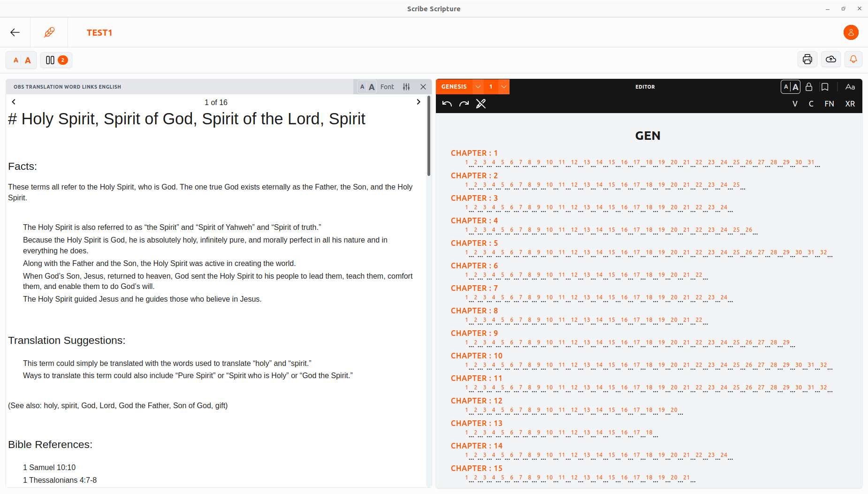Go to previous translation word entry
The width and height of the screenshot is (868, 494).
pos(14,102)
